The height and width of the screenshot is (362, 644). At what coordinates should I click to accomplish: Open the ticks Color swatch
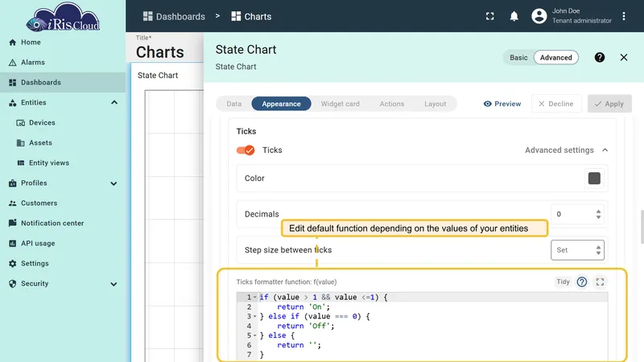click(594, 178)
